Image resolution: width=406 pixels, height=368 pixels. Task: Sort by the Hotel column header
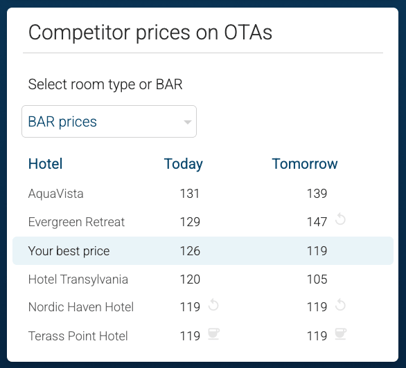point(45,164)
